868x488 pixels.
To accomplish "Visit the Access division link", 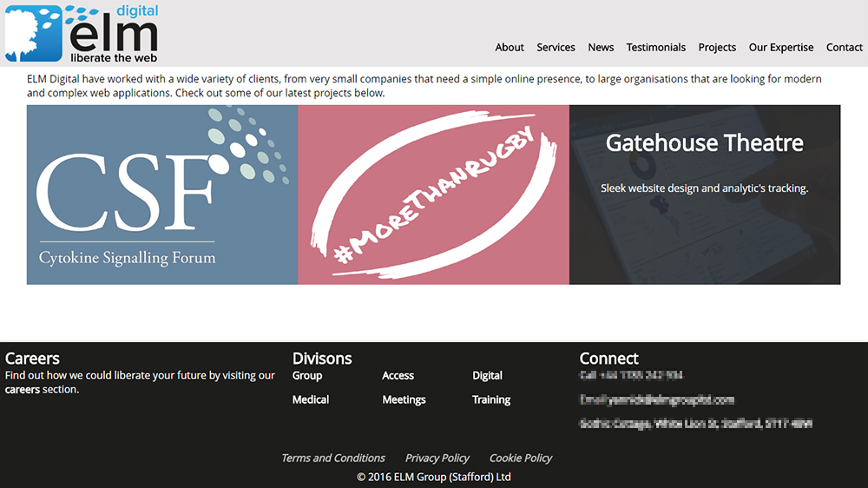I will click(398, 376).
